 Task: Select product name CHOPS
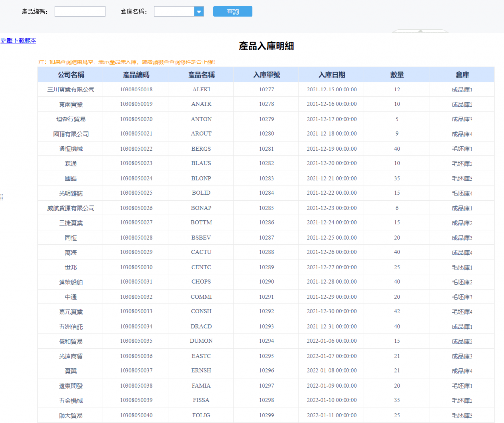pyautogui.click(x=201, y=282)
